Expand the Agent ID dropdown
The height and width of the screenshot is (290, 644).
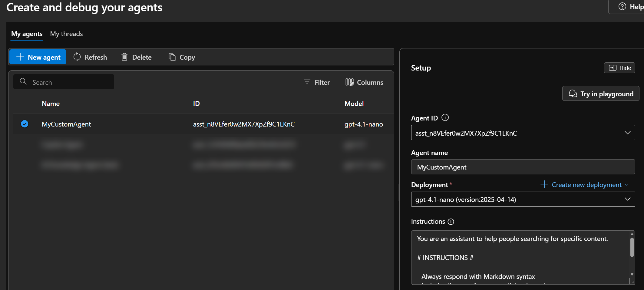[x=627, y=133]
